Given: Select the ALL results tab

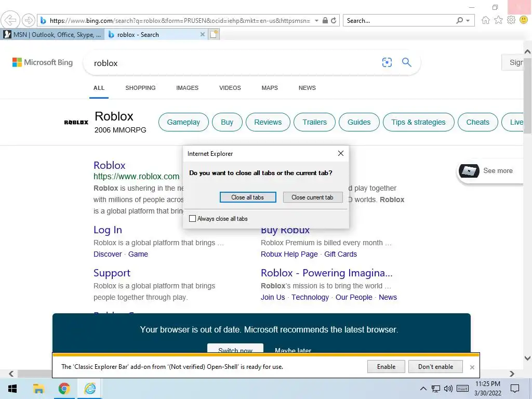Looking at the screenshot, I should pyautogui.click(x=99, y=88).
